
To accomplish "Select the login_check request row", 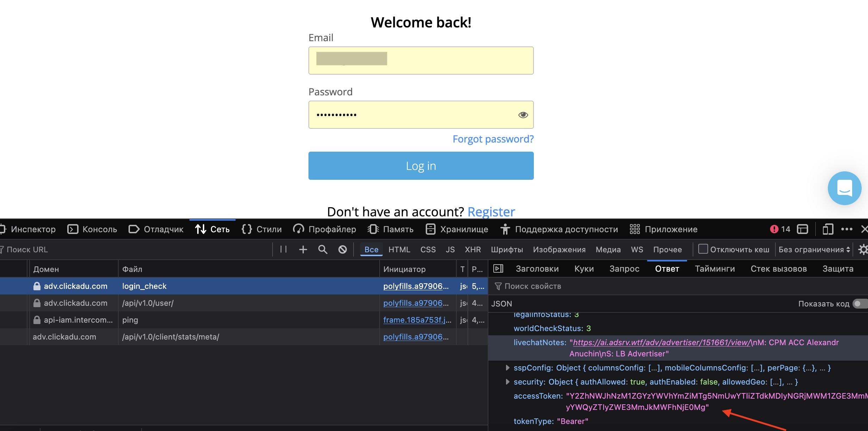I will 244,286.
